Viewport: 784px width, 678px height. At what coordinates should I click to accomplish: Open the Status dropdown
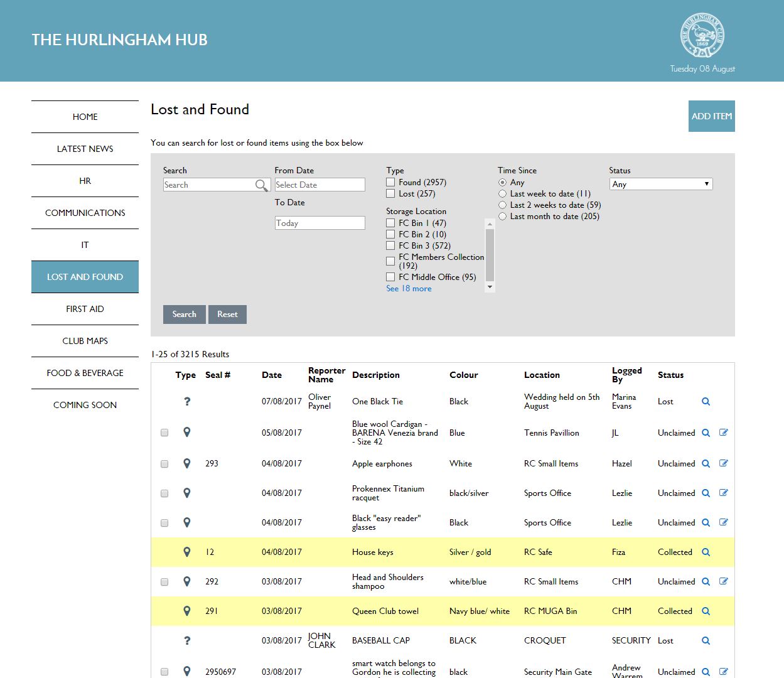[660, 184]
